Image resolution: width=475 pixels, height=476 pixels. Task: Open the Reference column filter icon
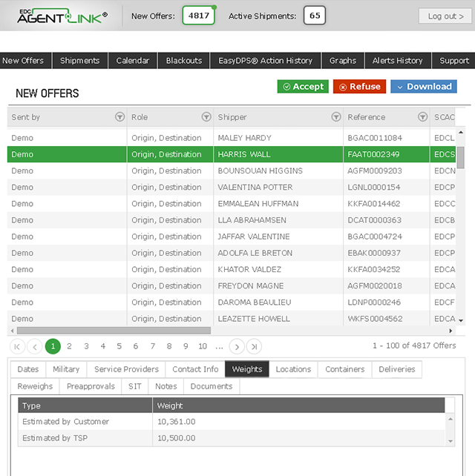tap(422, 117)
